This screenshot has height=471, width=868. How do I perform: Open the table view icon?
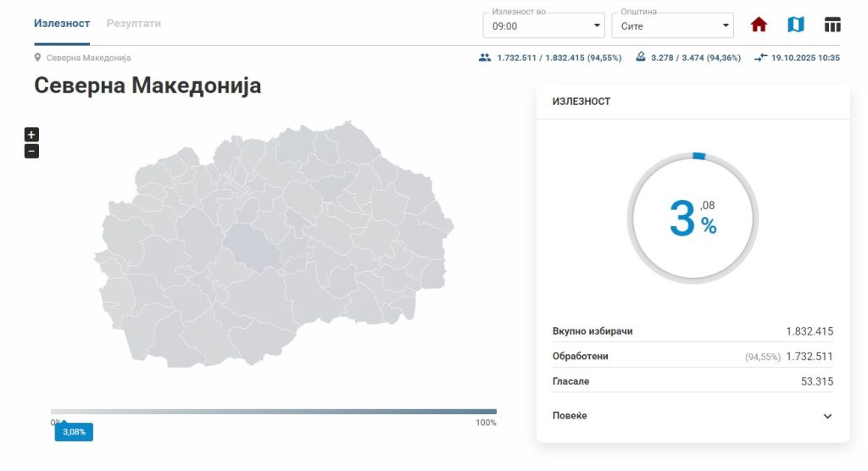pos(832,25)
